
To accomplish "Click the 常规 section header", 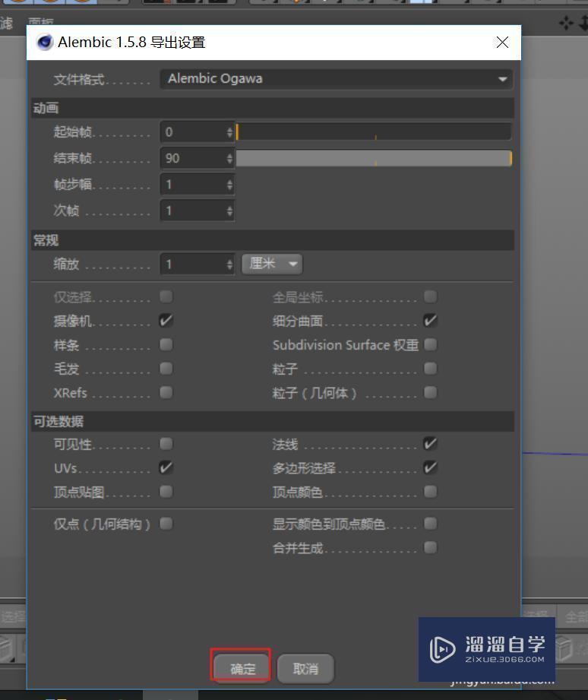I will pos(273,241).
